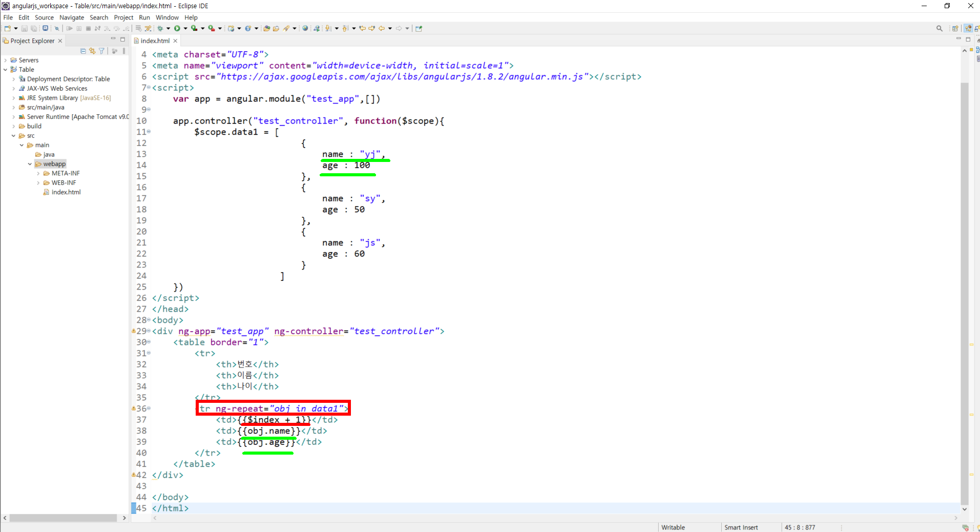Click the Disconnect debug icon
The image size is (980, 532).
coord(97,28)
